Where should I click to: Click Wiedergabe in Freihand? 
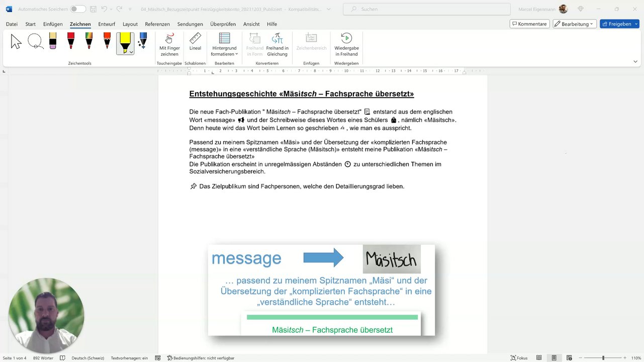(346, 45)
